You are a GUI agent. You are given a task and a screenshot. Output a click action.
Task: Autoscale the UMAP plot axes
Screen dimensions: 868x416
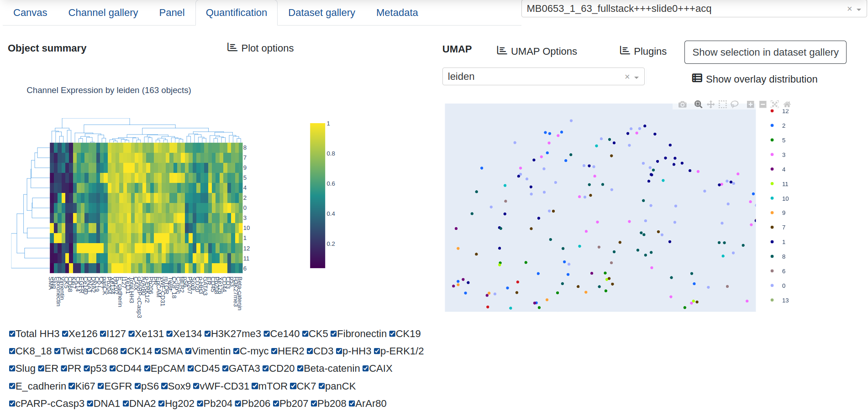[x=775, y=104]
